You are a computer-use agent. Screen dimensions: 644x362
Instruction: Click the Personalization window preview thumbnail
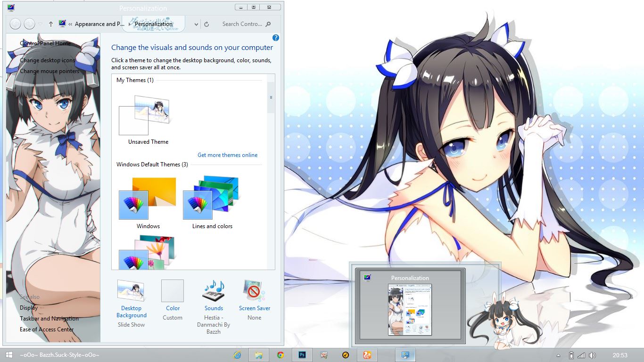point(410,310)
